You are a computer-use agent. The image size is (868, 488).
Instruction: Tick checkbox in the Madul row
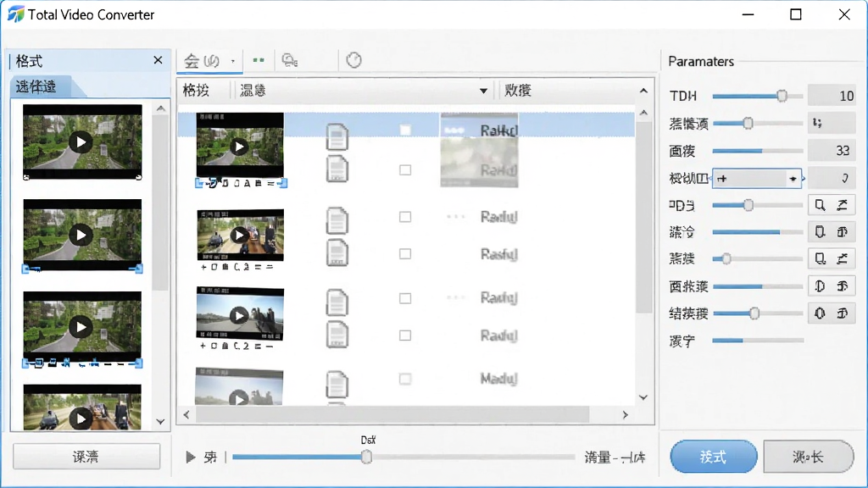click(x=405, y=379)
